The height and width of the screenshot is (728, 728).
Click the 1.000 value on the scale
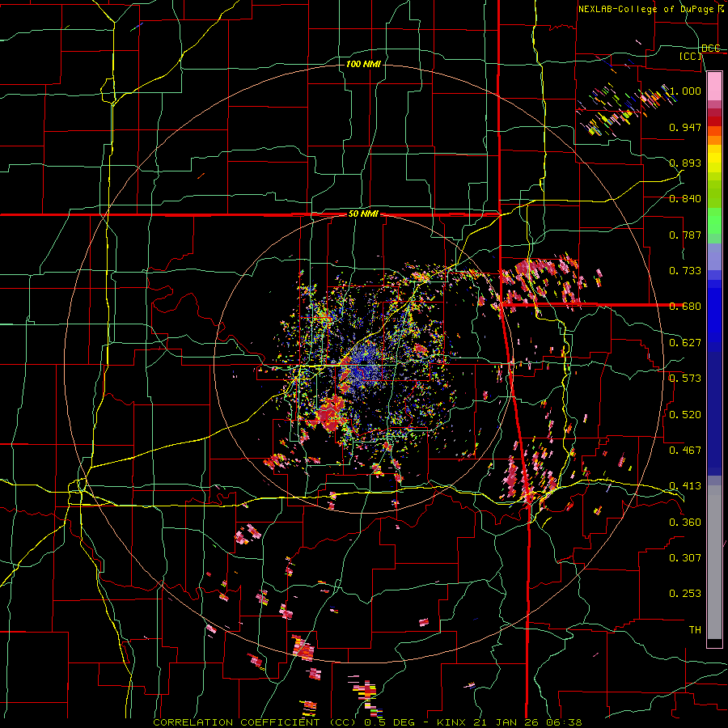coord(685,91)
